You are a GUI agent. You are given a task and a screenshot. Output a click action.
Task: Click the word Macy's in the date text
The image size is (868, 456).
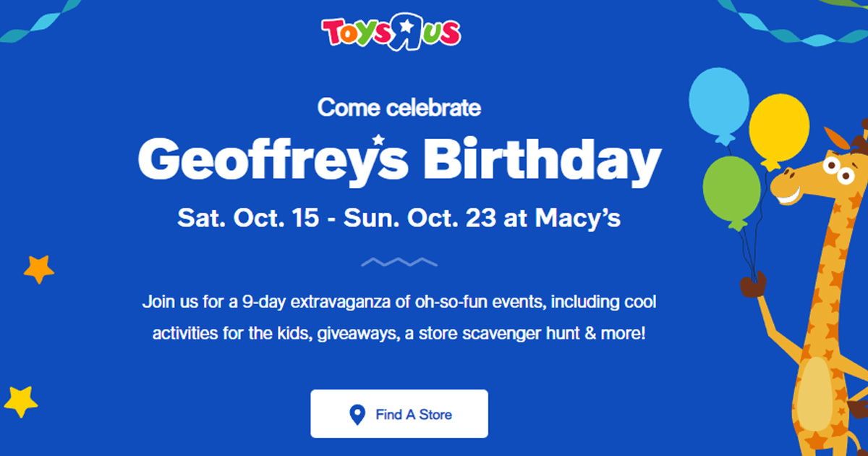(579, 216)
